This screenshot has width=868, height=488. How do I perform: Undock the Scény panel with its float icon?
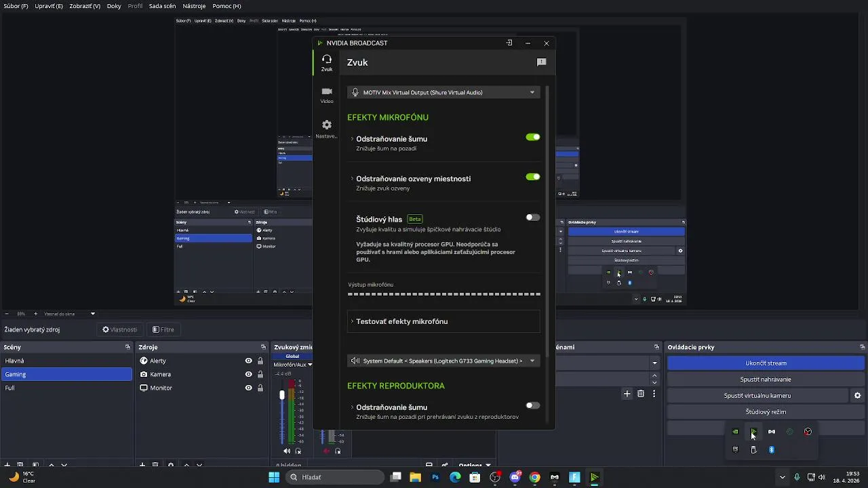(x=127, y=347)
